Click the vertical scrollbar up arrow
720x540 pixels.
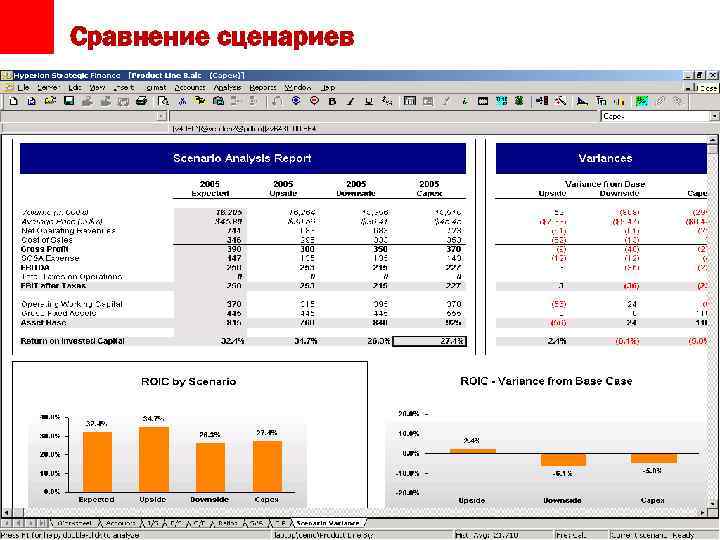(713, 140)
